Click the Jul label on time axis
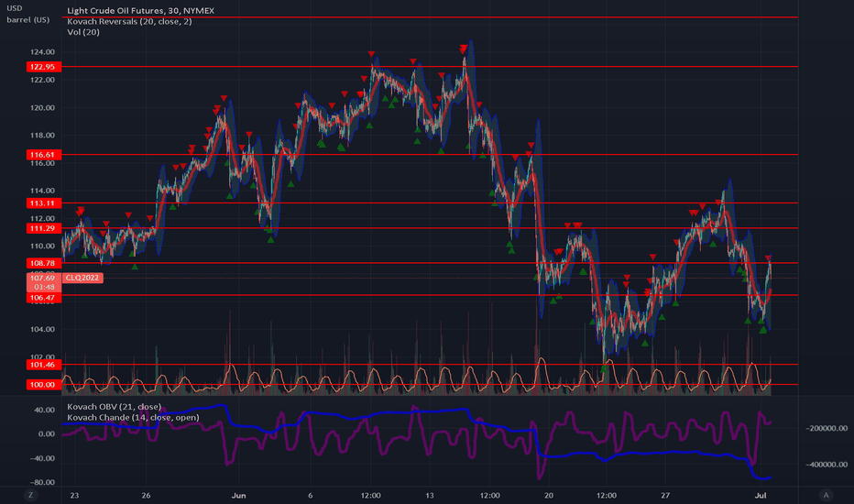Screen dimensions: 854x504 tap(761, 495)
